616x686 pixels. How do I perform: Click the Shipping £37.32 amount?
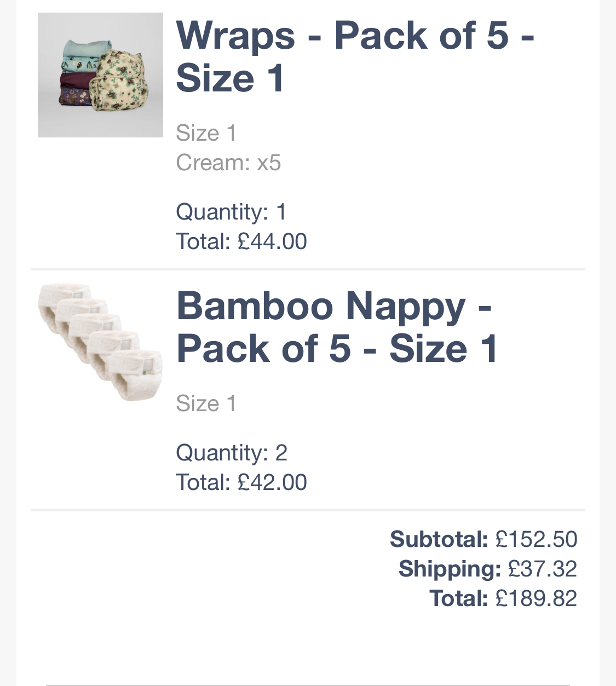[x=542, y=569]
